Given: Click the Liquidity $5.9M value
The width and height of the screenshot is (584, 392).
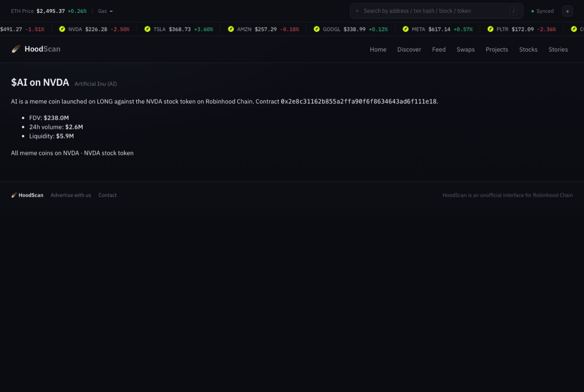Looking at the screenshot, I should coord(65,136).
